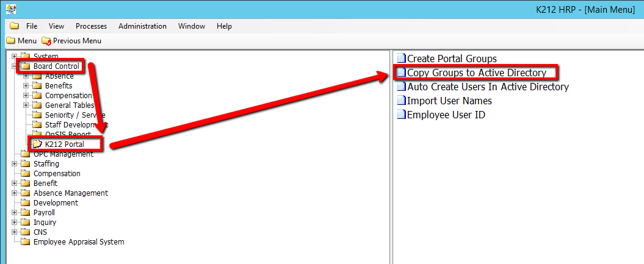The width and height of the screenshot is (644, 264).
Task: Click the document icon beside Import User Names
Action: 401,101
